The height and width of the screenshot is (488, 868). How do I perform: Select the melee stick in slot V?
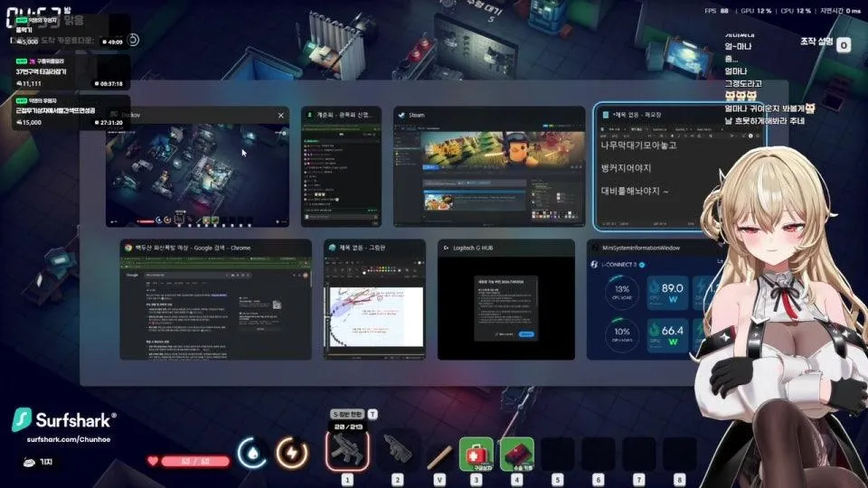439,457
